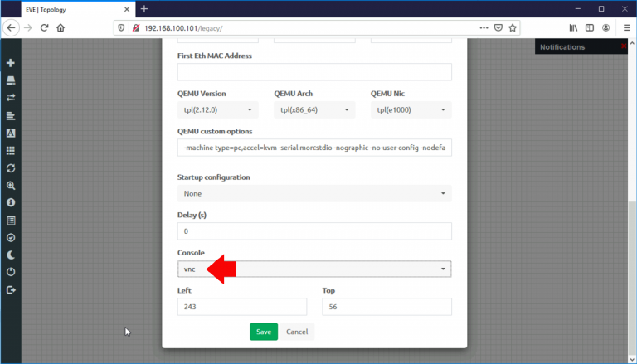Screen dimensions: 637x364
Task: Click the Delay (s) input field
Action: tap(314, 231)
